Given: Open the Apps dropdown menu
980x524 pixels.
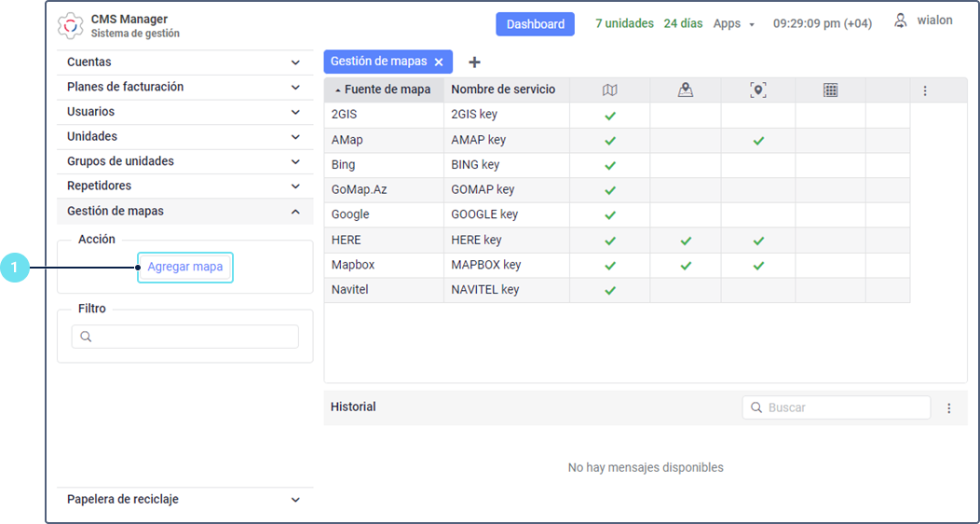Looking at the screenshot, I should [x=734, y=24].
